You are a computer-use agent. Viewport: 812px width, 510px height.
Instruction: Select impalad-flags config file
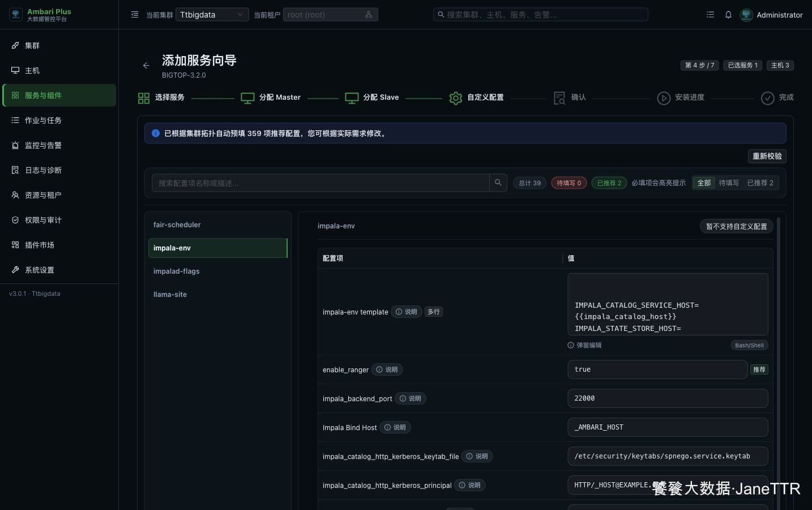coord(218,271)
